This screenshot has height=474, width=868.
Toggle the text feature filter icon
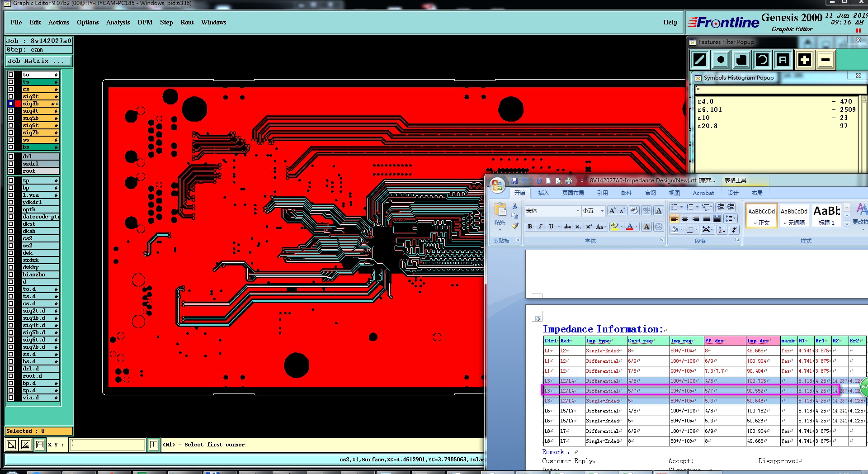pyautogui.click(x=783, y=60)
